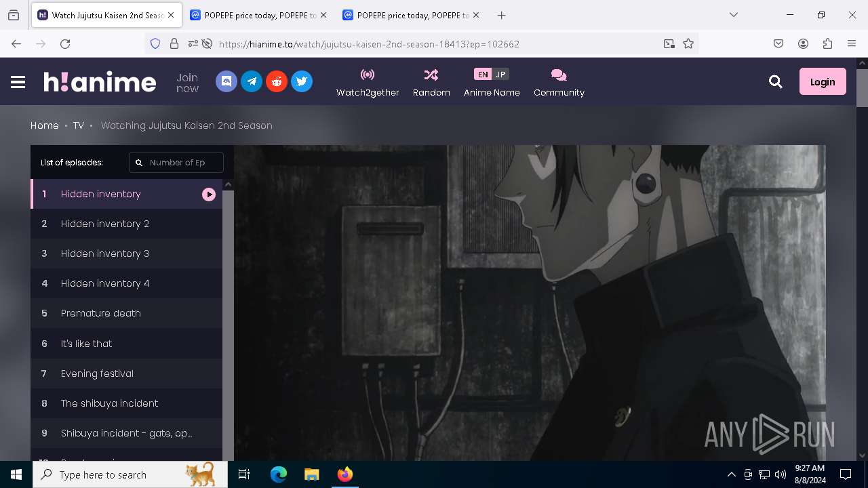
Task: Open the Firefox application menu
Action: click(x=852, y=43)
